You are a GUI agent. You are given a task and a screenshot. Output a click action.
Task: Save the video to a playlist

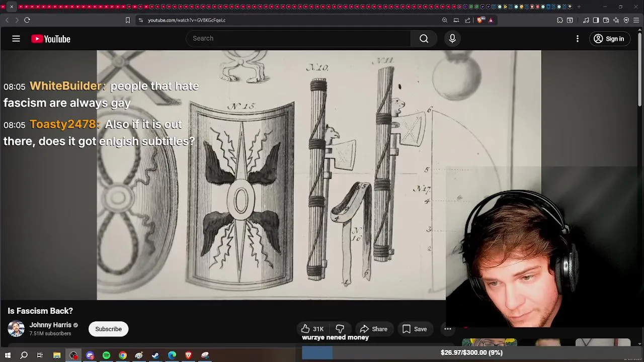[x=415, y=329]
